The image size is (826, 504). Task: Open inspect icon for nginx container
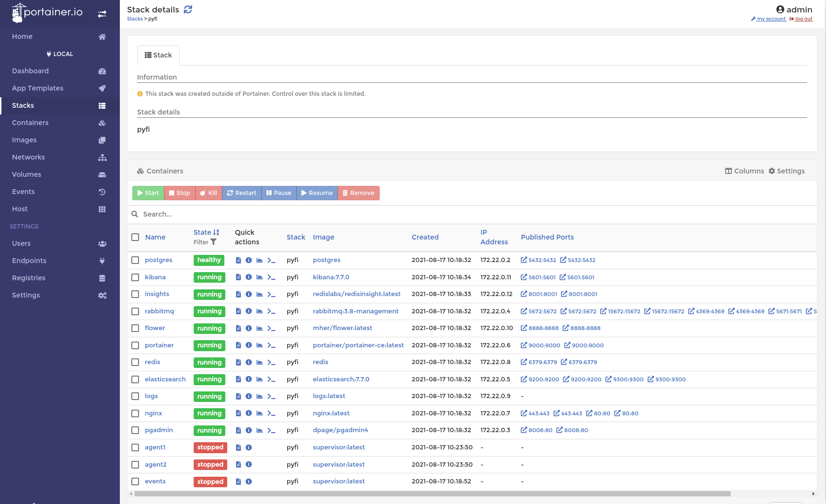point(249,413)
